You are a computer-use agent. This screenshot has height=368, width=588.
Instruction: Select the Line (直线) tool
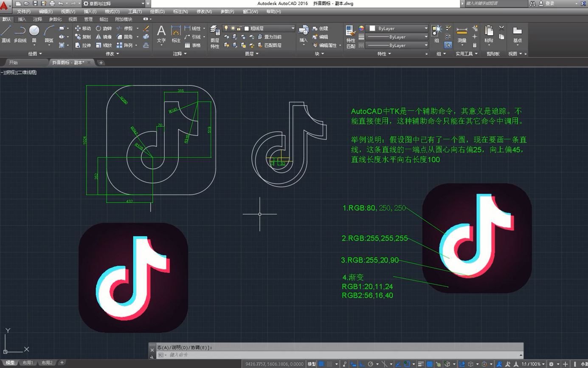tap(6, 34)
